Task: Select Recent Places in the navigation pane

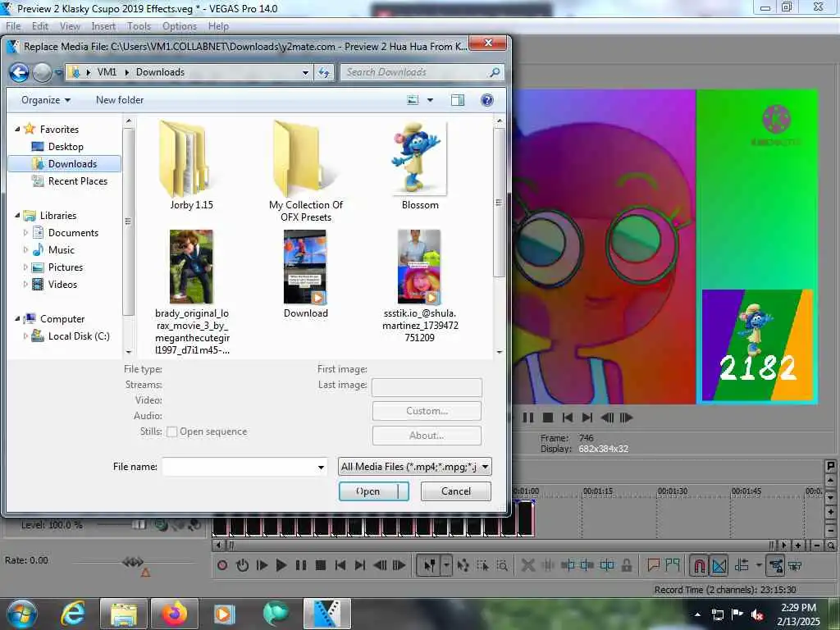Action: [77, 181]
